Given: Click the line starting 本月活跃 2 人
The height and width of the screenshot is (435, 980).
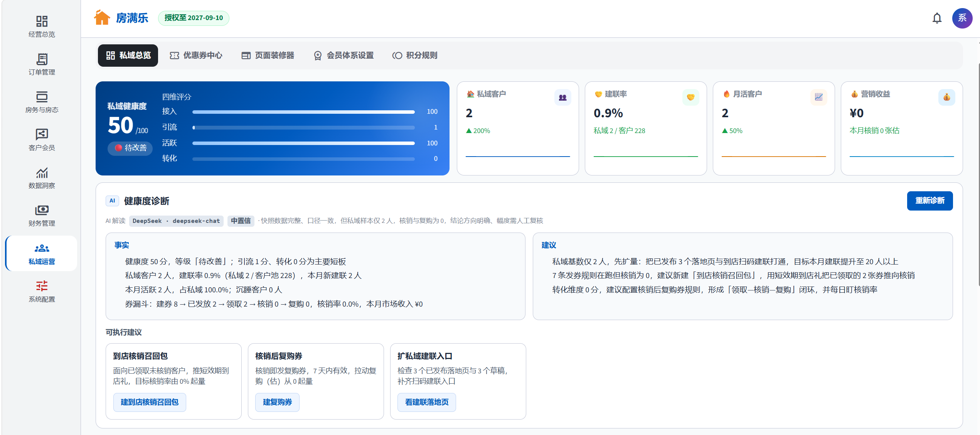Looking at the screenshot, I should 204,290.
